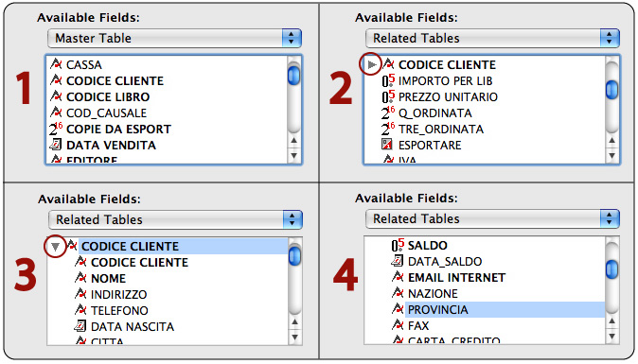Image resolution: width=638 pixels, height=364 pixels.
Task: Click the date icon beside DATA NASCITA
Action: point(80,326)
